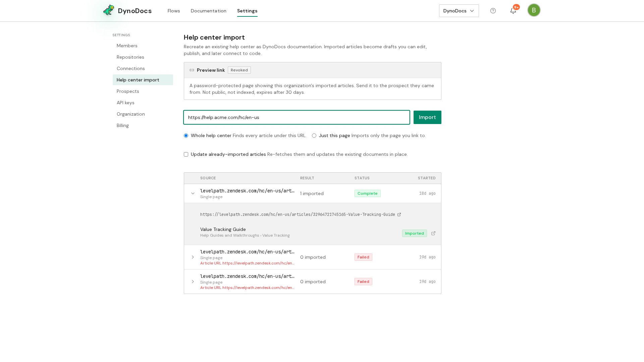
Task: Click the DynoDocs dinosaur logo
Action: (x=109, y=10)
